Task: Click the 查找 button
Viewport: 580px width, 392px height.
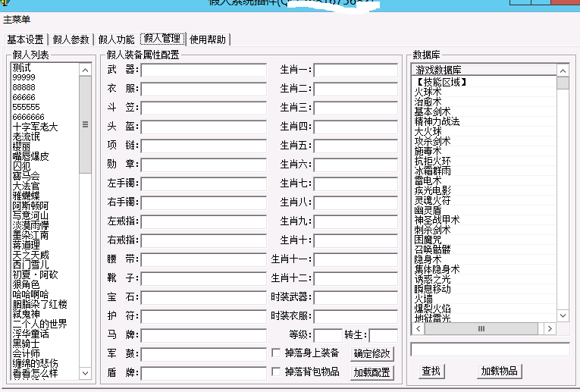Action: 431,371
